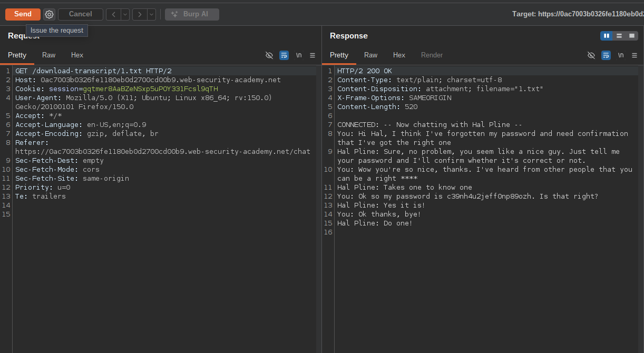644x353 pixels.
Task: Click the 'Te: trailers' header line
Action: [41, 197]
